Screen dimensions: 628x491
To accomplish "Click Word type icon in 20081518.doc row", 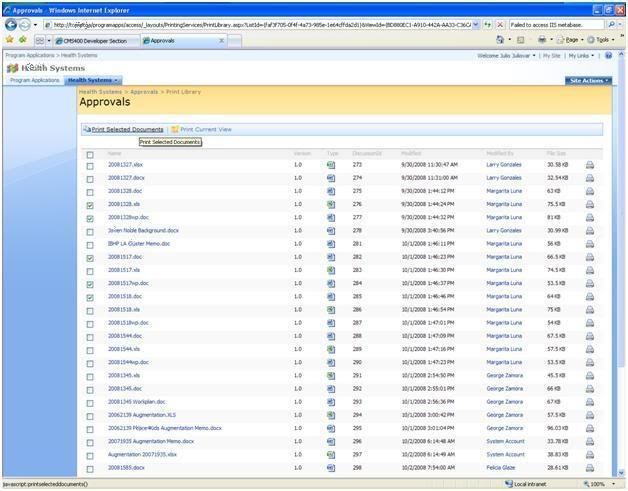I will (x=331, y=297).
